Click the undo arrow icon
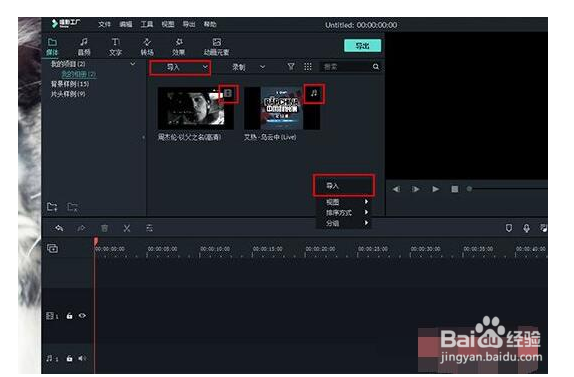574x377 pixels. pos(59,228)
